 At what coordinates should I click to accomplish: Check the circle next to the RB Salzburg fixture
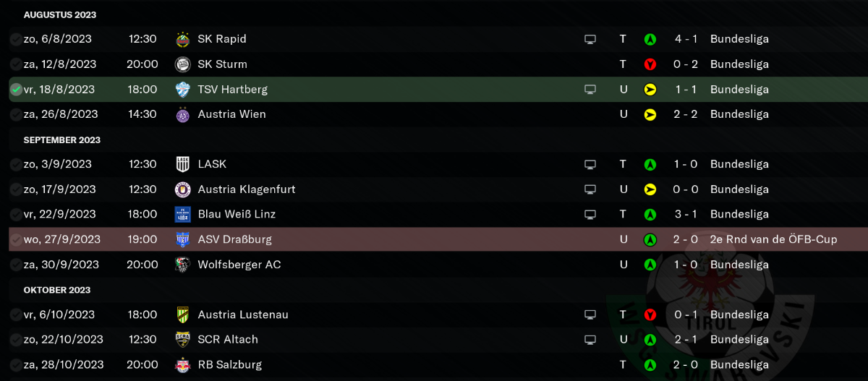point(16,365)
